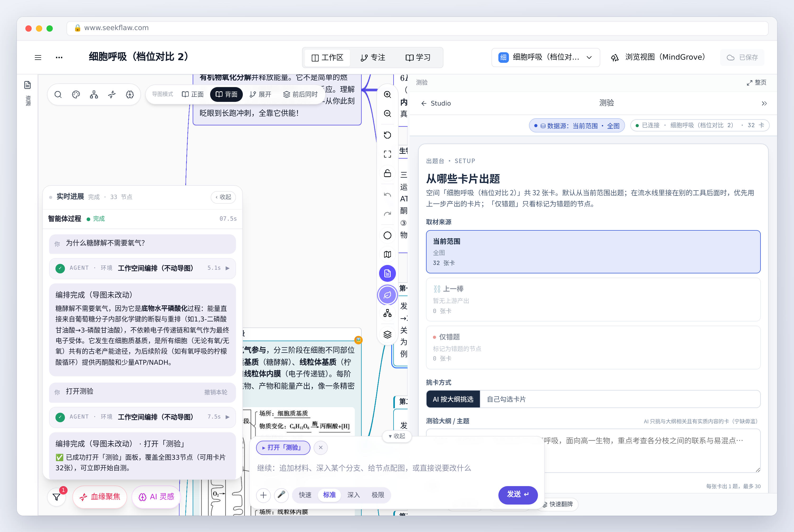Select the 上一棒 source option

tap(593, 300)
